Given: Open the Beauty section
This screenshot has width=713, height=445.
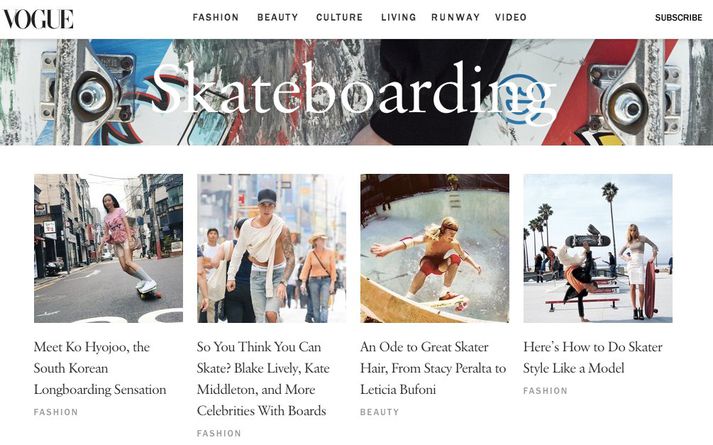Looking at the screenshot, I should (278, 17).
